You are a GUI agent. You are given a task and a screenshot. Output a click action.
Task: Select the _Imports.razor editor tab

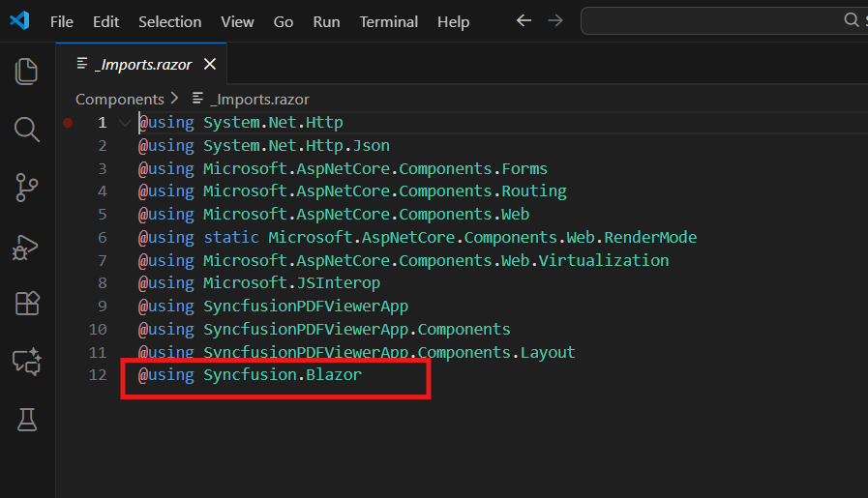141,64
